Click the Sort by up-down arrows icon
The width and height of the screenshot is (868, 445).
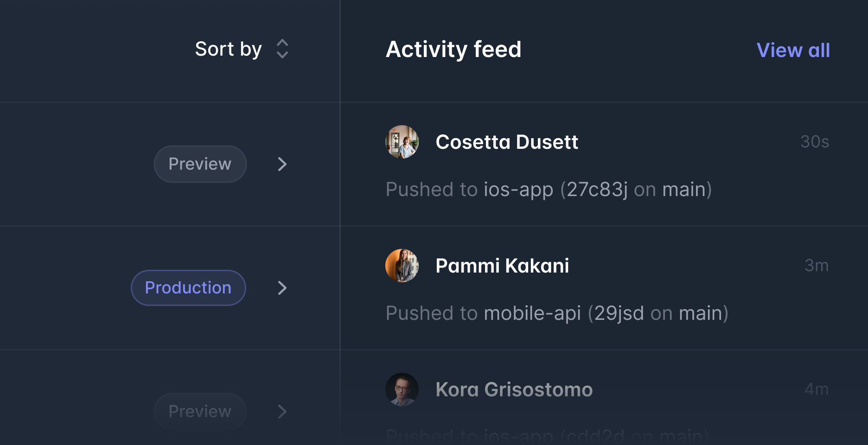coord(282,49)
